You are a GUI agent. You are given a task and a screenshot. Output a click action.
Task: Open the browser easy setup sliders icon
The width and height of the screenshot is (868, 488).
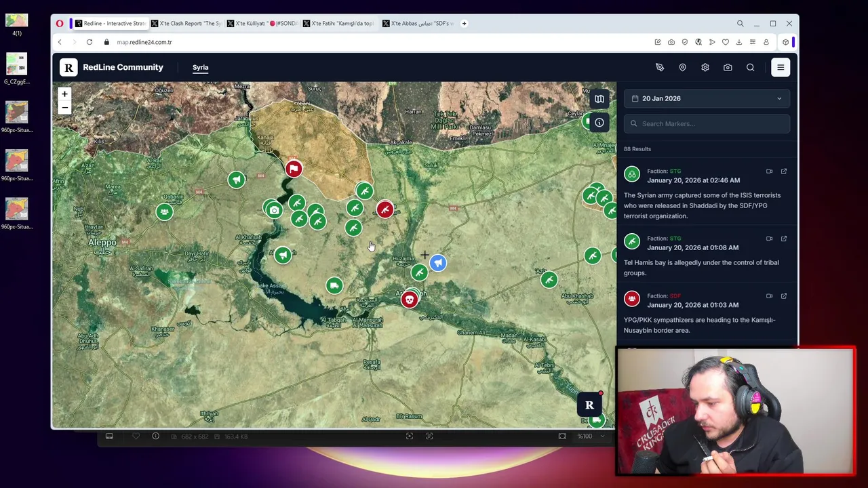[x=753, y=42]
